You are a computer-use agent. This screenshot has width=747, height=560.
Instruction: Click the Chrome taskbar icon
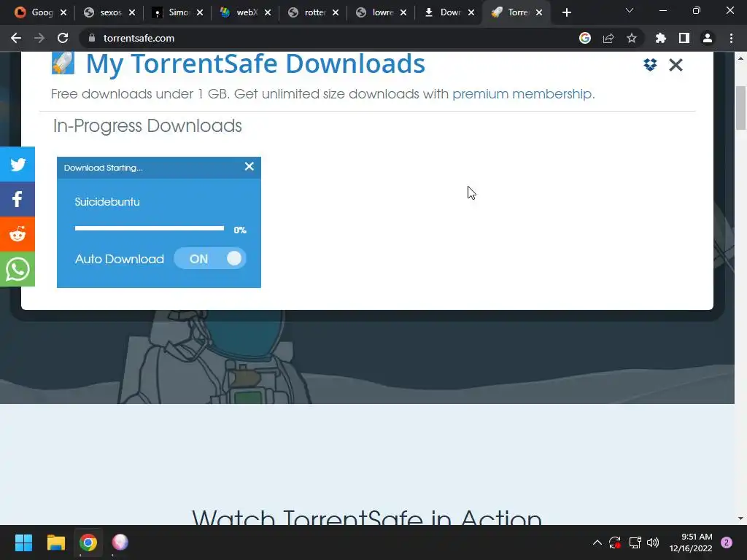coord(88,542)
